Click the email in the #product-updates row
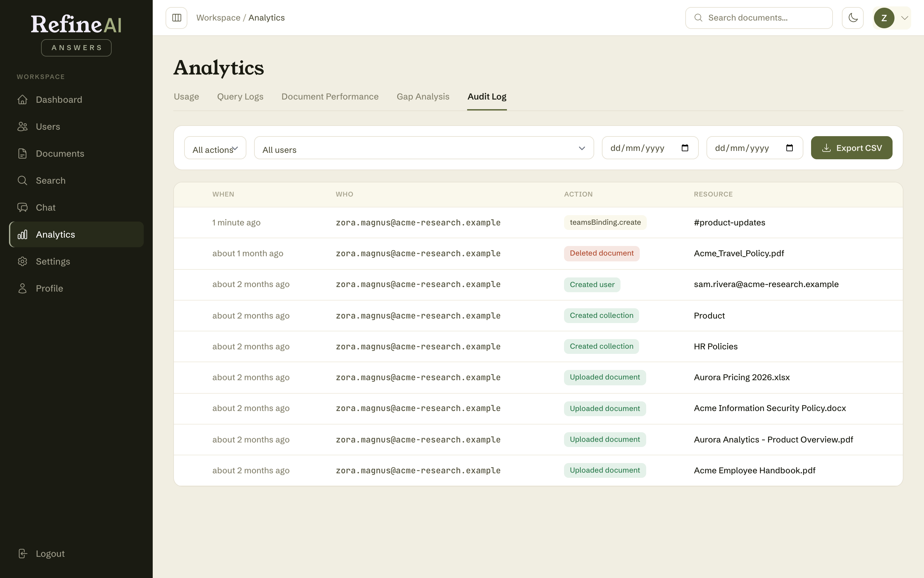Viewport: 924px width, 578px height. point(418,223)
